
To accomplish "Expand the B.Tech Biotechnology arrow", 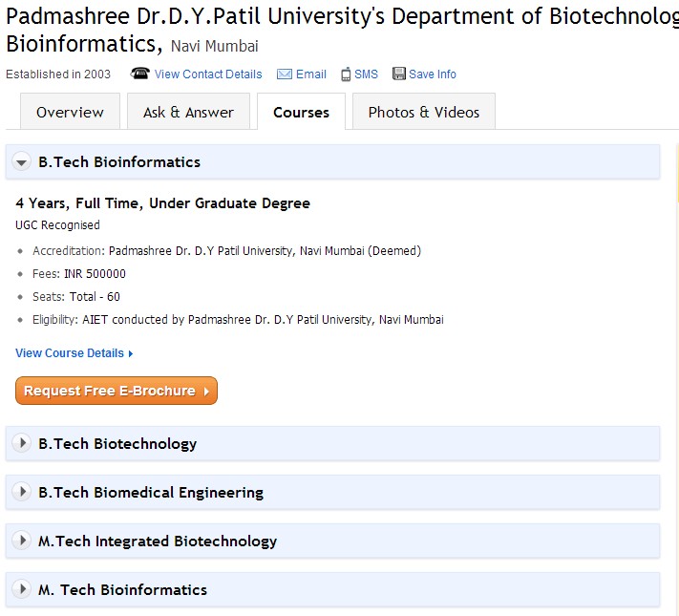I will tap(21, 443).
